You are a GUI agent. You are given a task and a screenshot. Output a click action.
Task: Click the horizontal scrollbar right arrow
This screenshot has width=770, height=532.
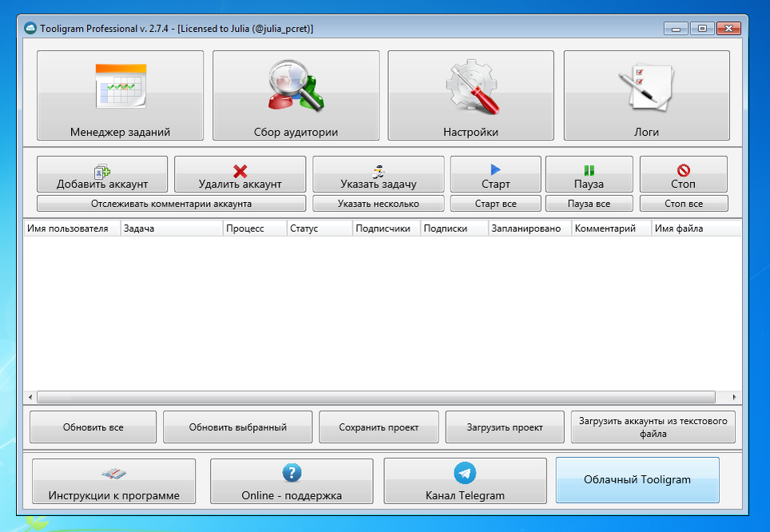[734, 397]
